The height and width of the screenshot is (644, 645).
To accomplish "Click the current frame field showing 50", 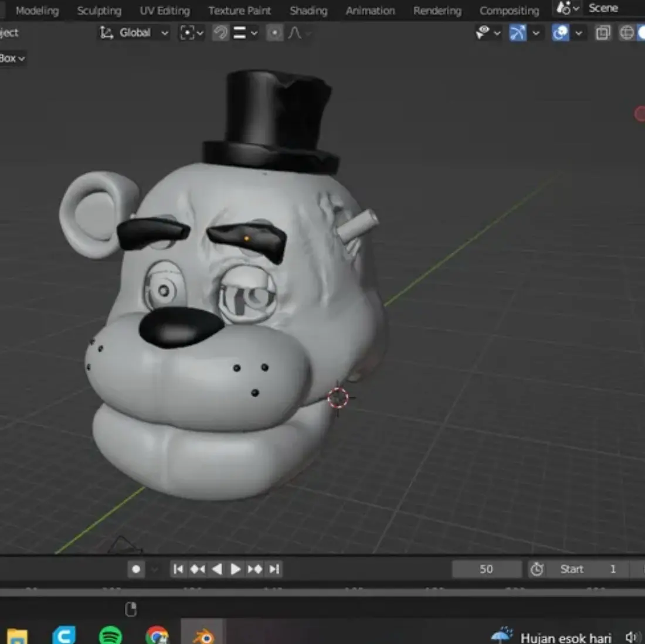I will pyautogui.click(x=486, y=569).
